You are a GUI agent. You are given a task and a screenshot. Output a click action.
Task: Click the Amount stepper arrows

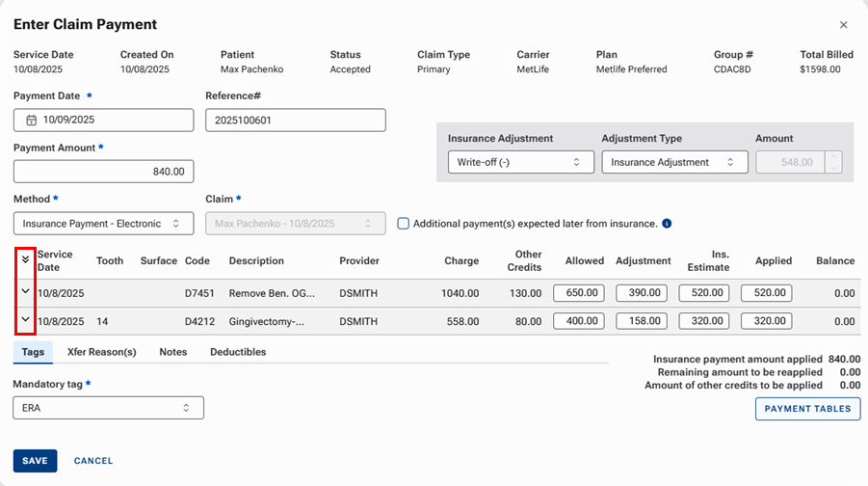[x=834, y=162]
